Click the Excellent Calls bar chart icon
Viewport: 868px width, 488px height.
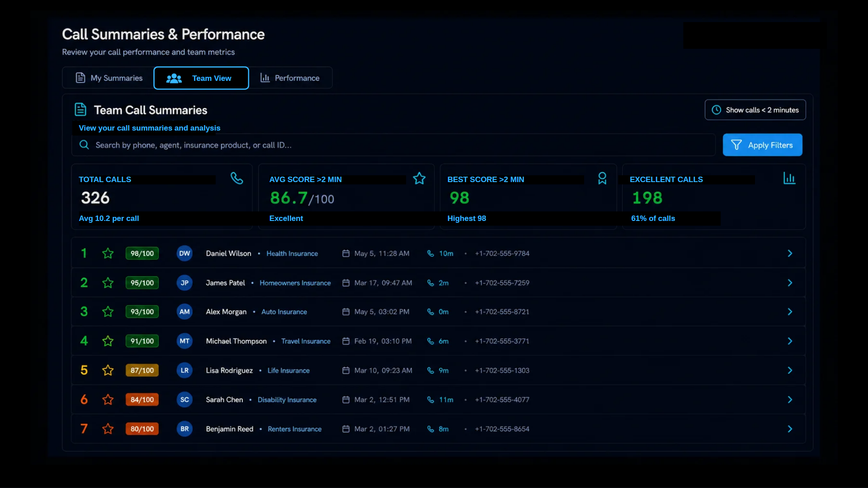coord(789,178)
